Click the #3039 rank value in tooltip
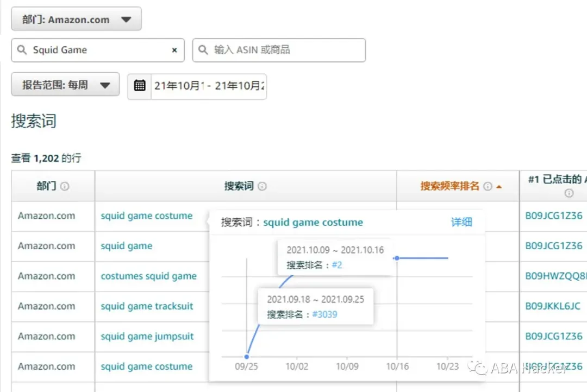The width and height of the screenshot is (587, 392). (324, 314)
